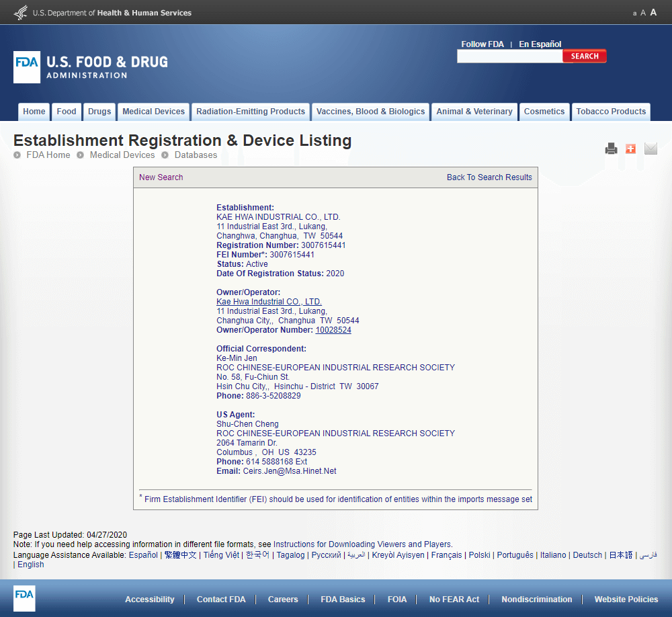Click 'U.S. Department of Health & Human Services' header
This screenshot has height=617, width=672.
tap(112, 13)
